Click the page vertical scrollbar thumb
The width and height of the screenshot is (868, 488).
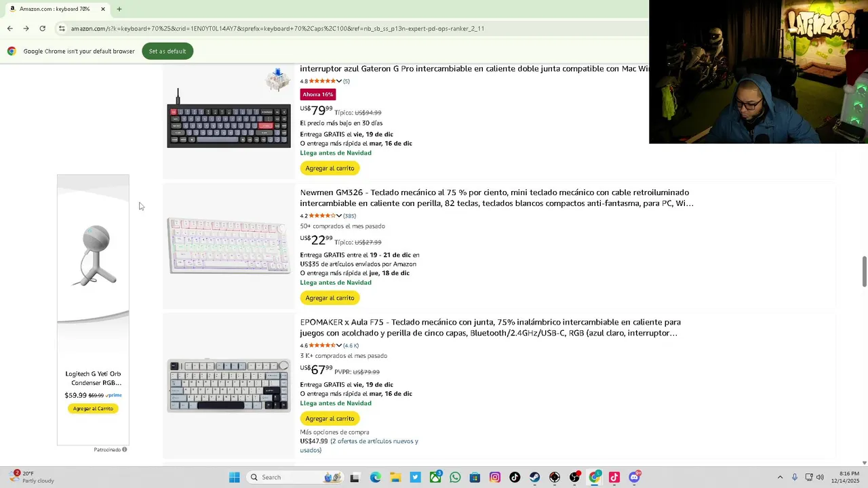(864, 272)
